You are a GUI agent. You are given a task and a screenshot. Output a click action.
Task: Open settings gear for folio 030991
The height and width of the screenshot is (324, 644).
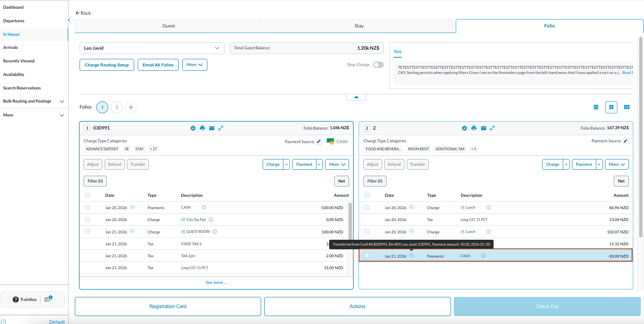click(x=193, y=128)
